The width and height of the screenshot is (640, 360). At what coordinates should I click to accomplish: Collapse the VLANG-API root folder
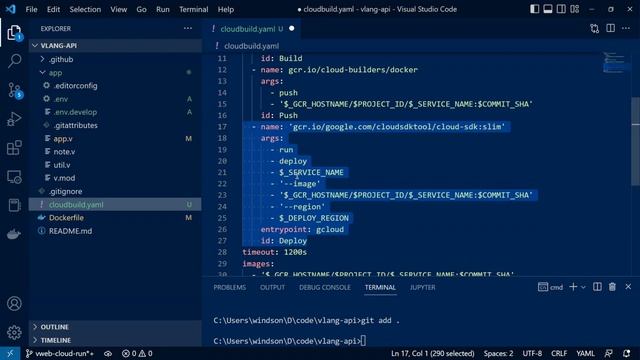point(115,45)
